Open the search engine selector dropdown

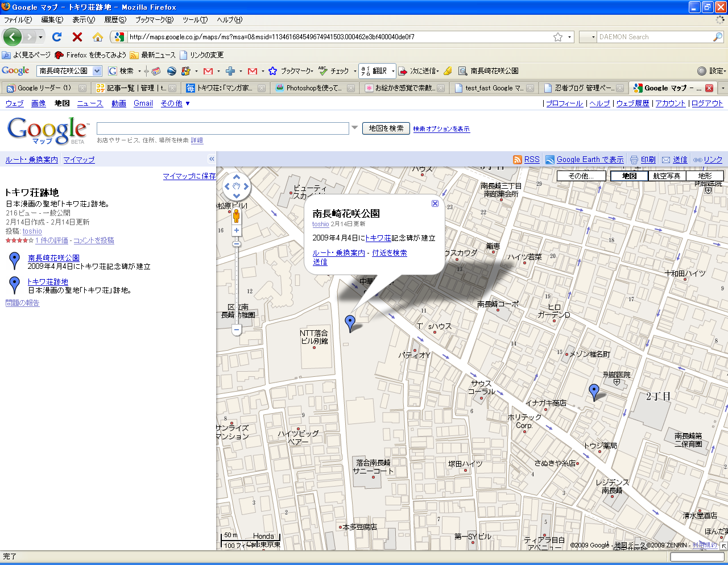click(588, 37)
